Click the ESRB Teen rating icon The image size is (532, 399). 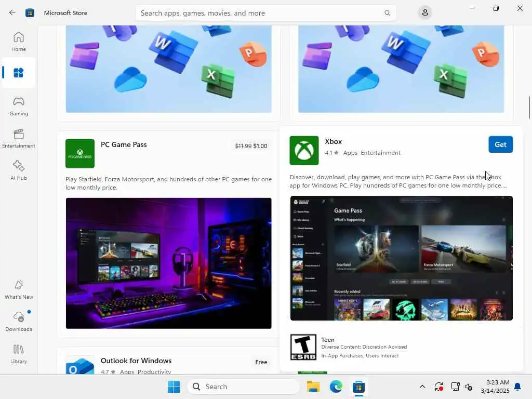tap(303, 347)
